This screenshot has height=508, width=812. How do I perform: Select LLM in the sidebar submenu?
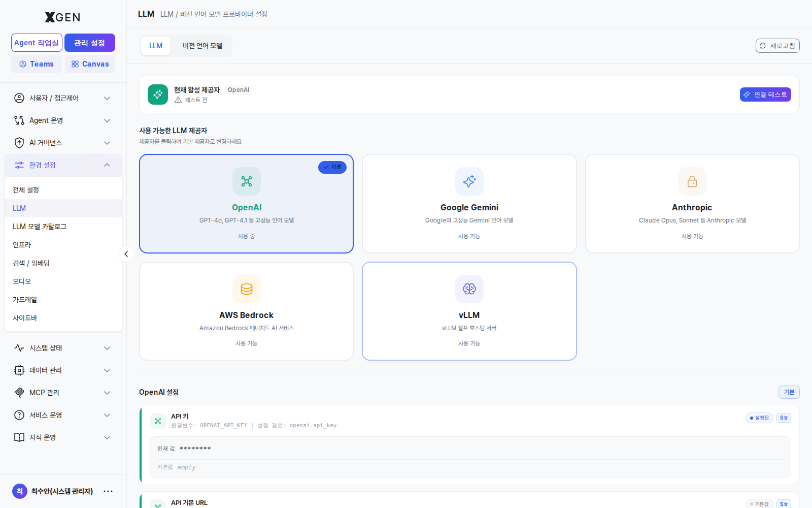(63, 208)
